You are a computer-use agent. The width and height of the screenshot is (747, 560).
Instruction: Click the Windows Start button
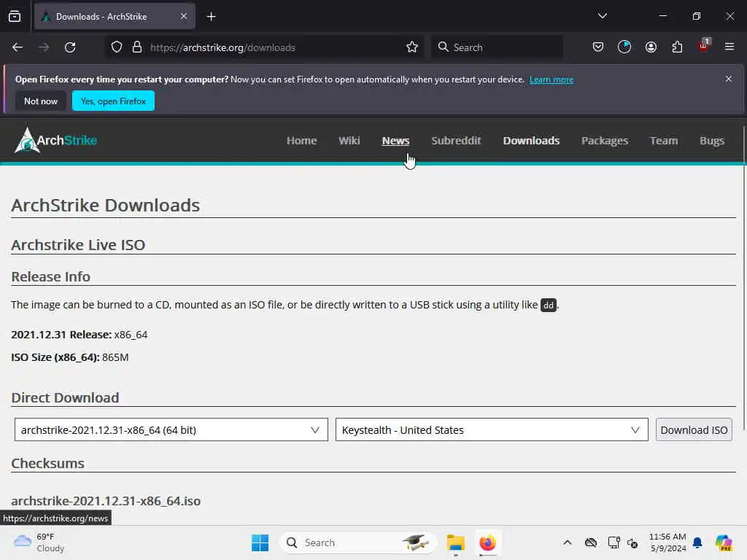click(x=260, y=542)
